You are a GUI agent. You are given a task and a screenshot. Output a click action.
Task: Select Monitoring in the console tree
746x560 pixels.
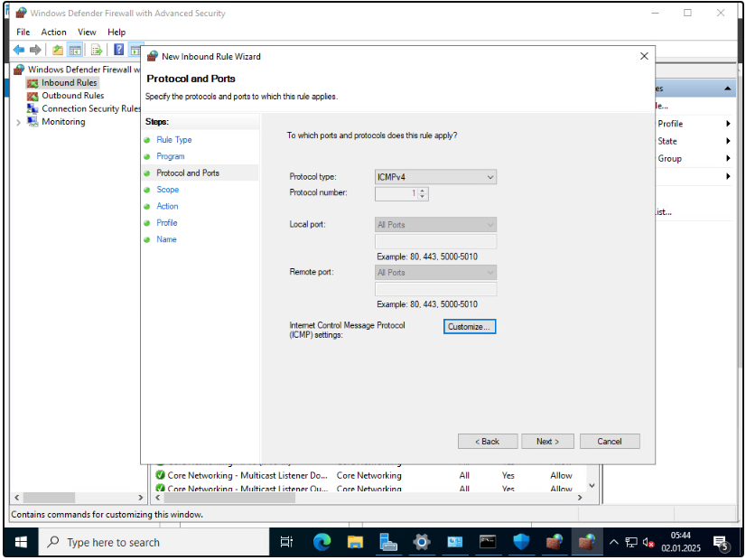[x=63, y=121]
